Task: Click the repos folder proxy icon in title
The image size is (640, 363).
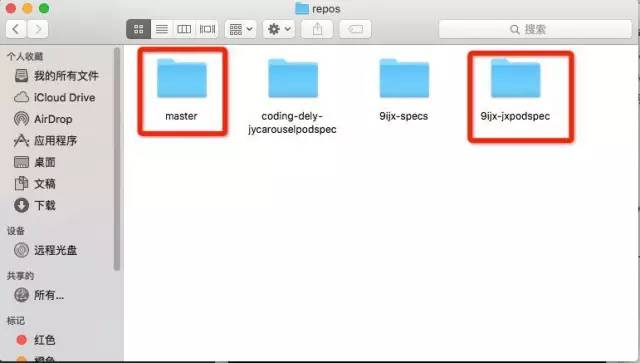Action: [302, 9]
